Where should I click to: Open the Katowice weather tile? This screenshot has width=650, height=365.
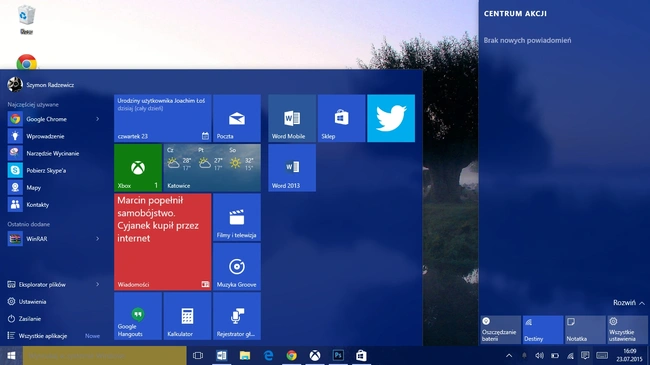(x=212, y=168)
